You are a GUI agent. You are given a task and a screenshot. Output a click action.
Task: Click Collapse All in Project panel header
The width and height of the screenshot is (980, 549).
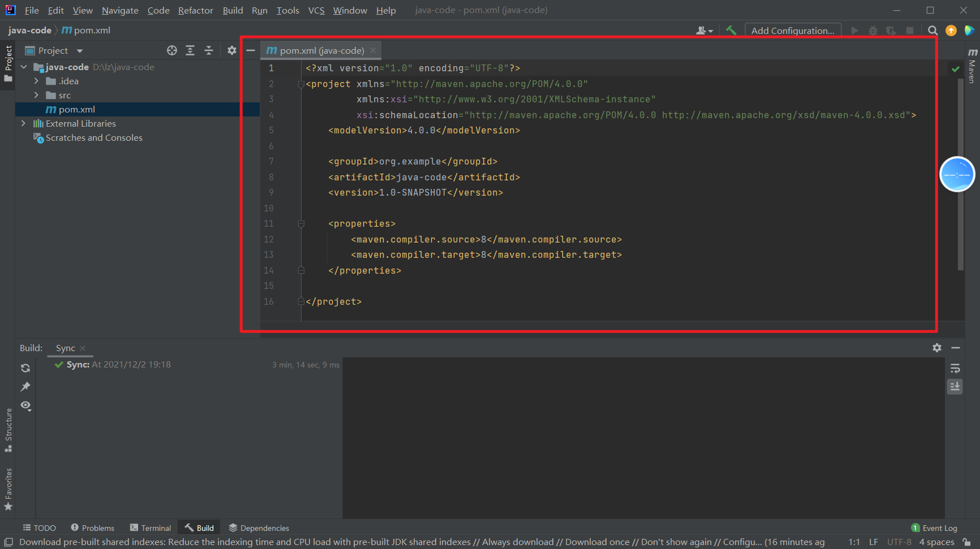[x=209, y=50]
